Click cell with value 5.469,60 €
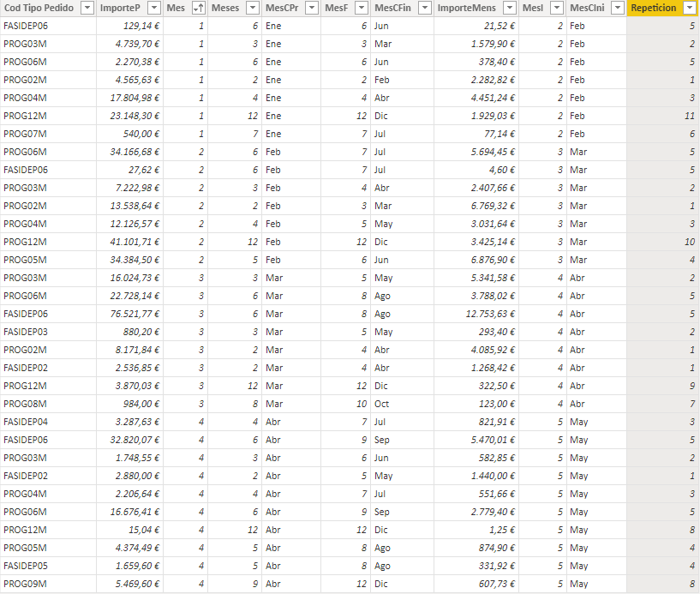Viewport: 700px width, 594px height. click(130, 584)
